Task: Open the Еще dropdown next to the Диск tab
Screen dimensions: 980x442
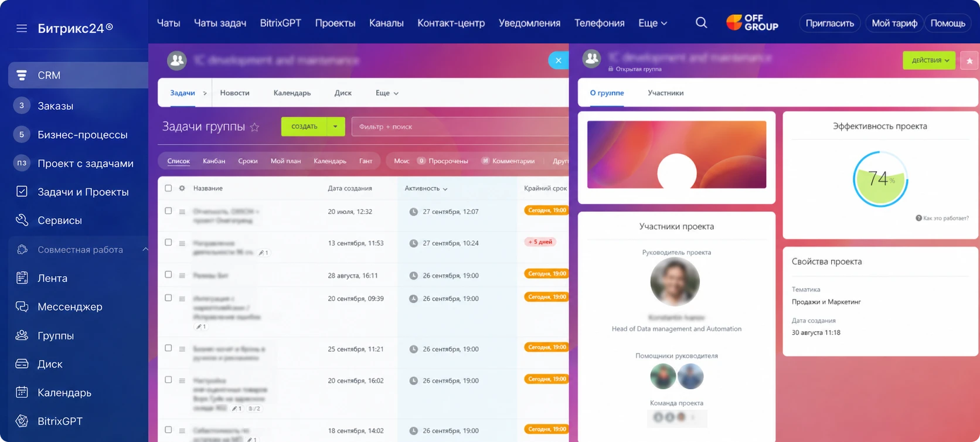Action: (x=387, y=93)
